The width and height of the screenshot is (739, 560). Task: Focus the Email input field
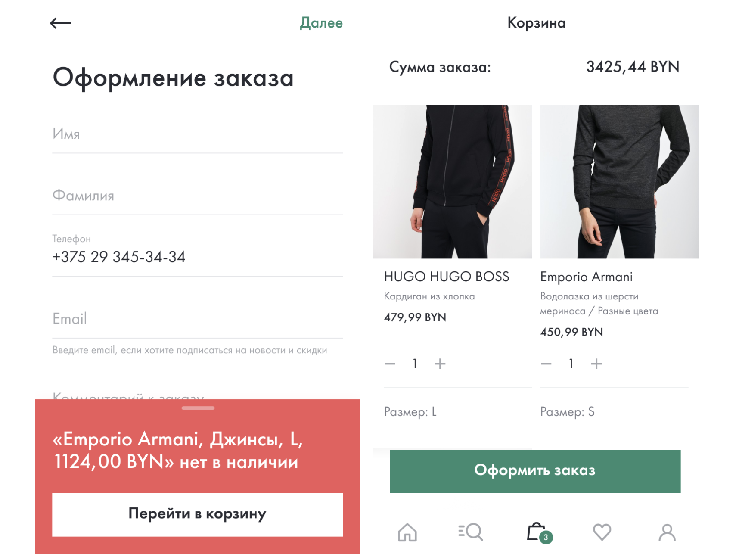(197, 319)
